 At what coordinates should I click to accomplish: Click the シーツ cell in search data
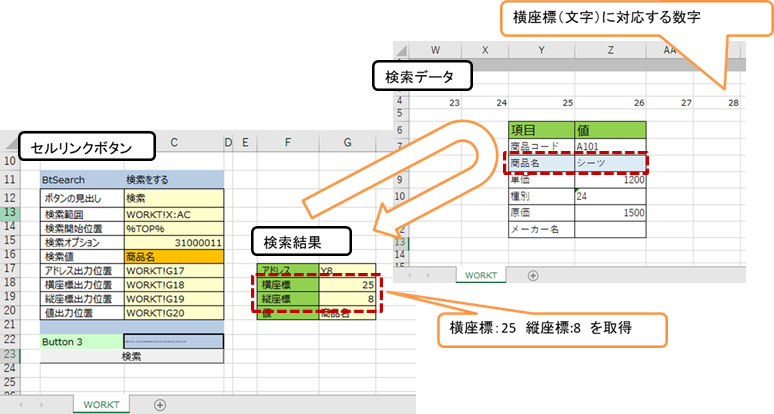(610, 163)
